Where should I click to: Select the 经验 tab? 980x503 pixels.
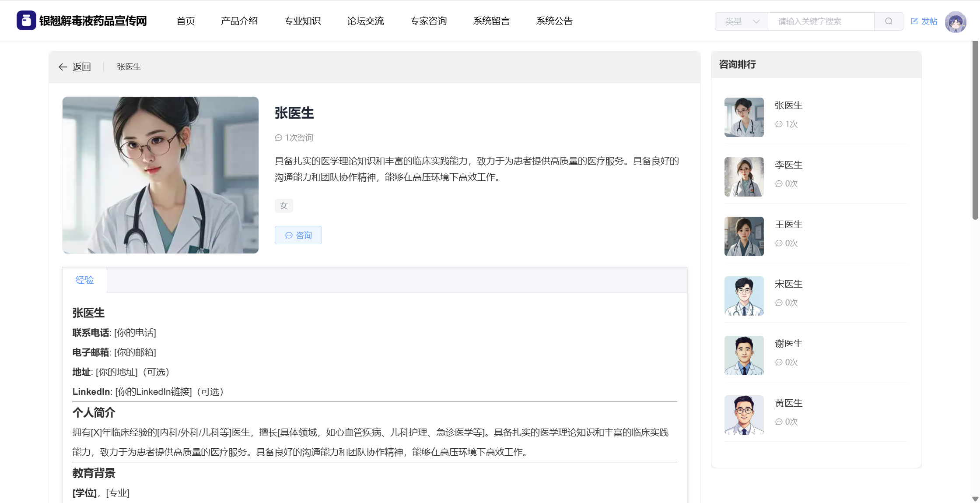[x=84, y=280]
